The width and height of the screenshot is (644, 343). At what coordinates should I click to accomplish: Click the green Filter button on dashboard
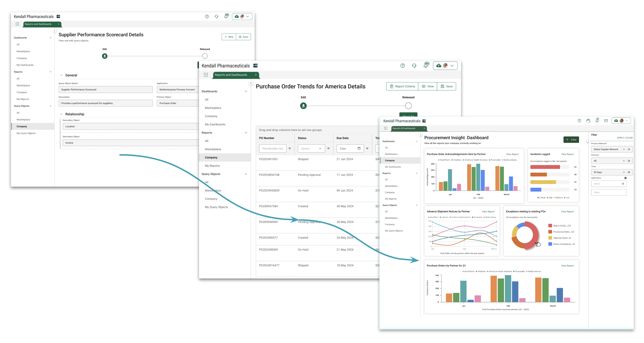tap(571, 140)
